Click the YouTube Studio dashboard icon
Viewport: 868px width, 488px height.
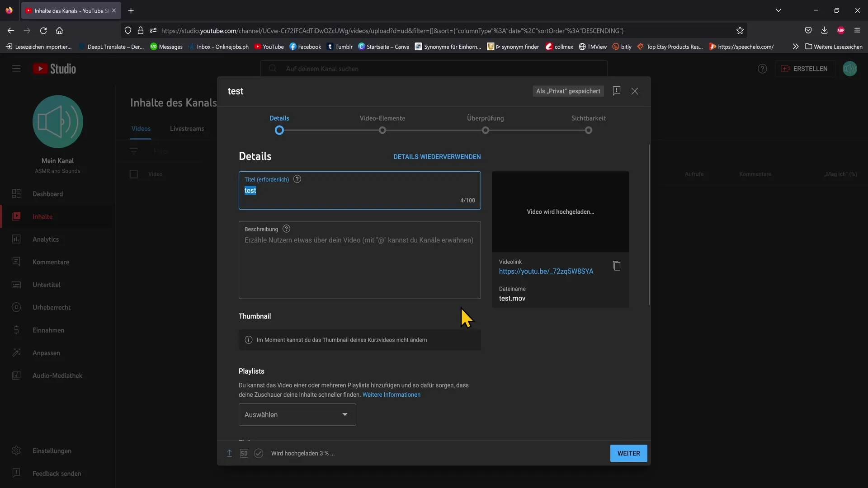(16, 194)
